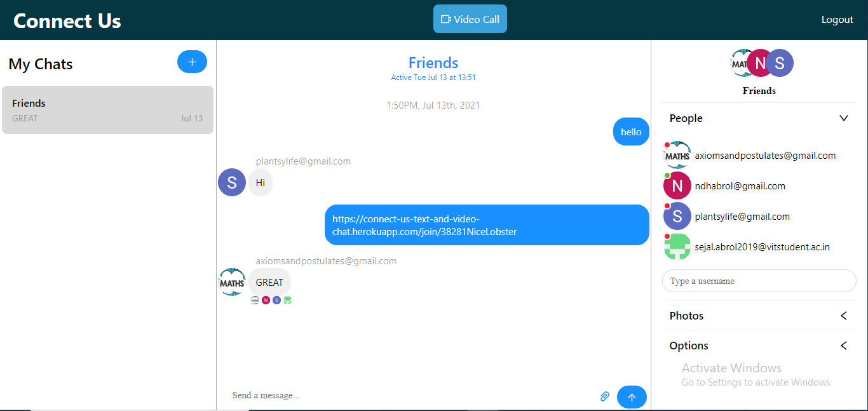This screenshot has height=411, width=868.
Task: Log out of Connect Us
Action: 837,20
